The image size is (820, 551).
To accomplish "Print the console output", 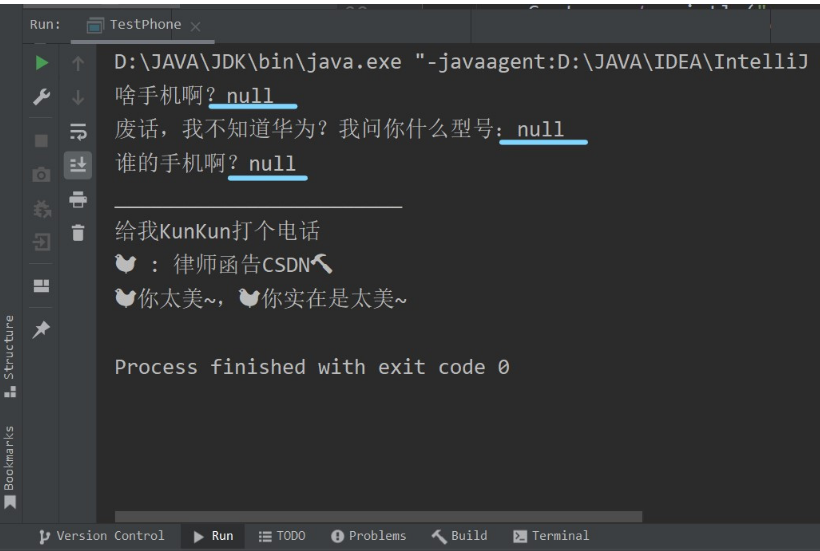I will (78, 199).
